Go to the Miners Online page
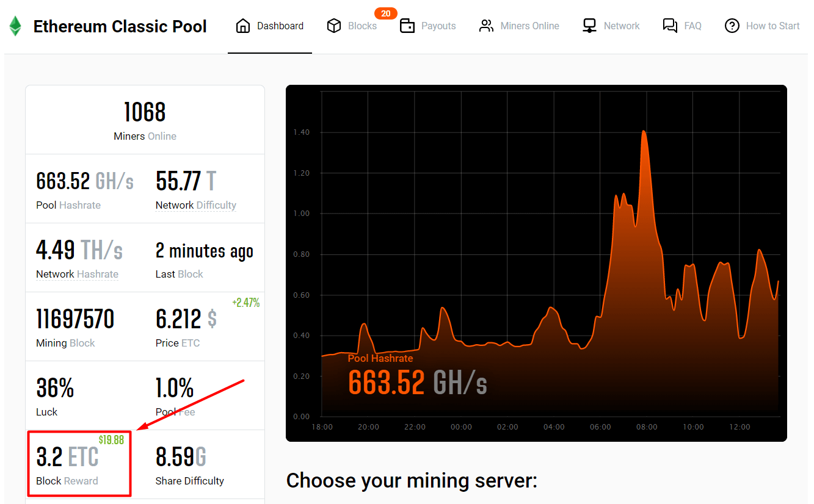This screenshot has height=504, width=814. (529, 26)
